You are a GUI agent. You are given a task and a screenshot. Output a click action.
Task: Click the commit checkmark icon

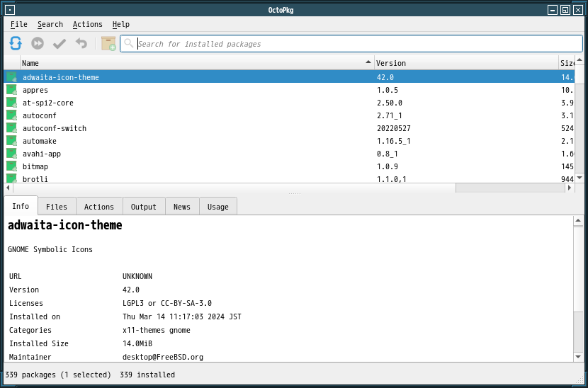click(x=60, y=43)
